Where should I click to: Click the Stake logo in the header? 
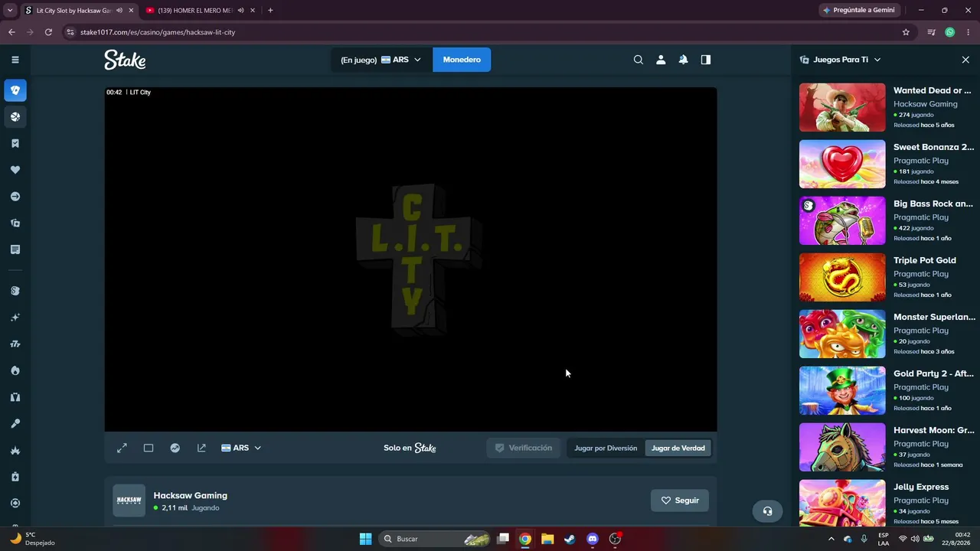[x=125, y=60]
